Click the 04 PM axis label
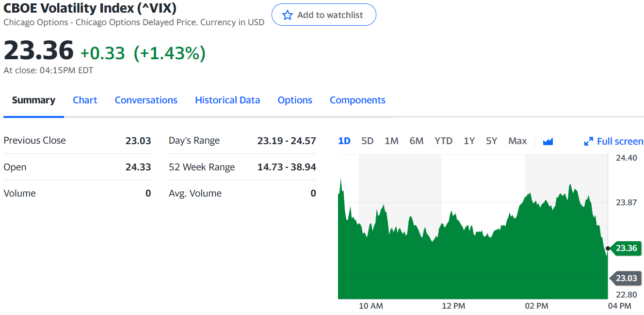Screen dimensions: 644x315 coord(619,306)
